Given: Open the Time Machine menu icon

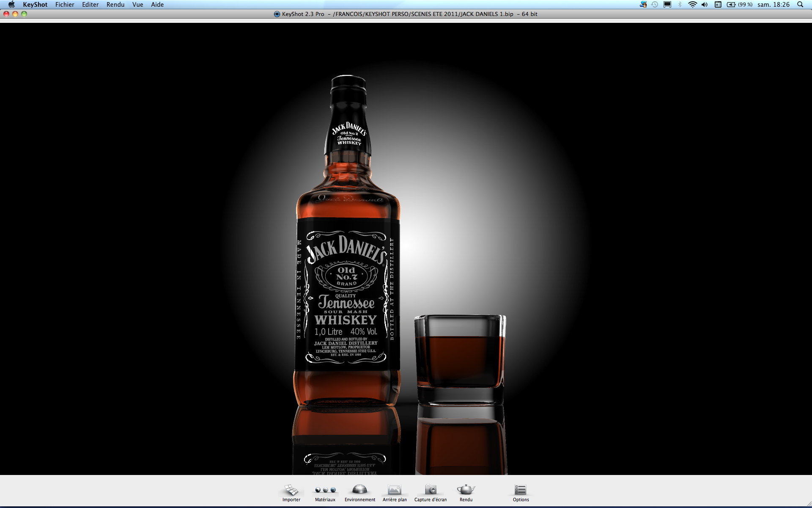Looking at the screenshot, I should (655, 5).
